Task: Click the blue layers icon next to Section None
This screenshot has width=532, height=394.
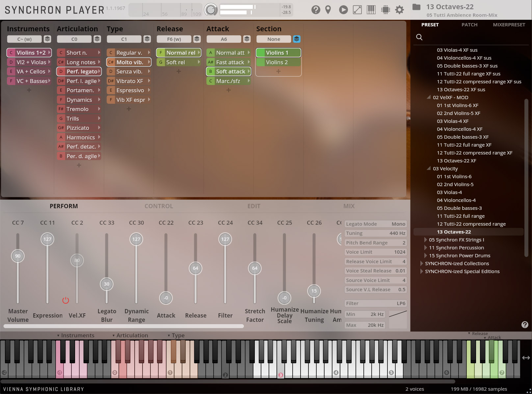Action: 297,39
